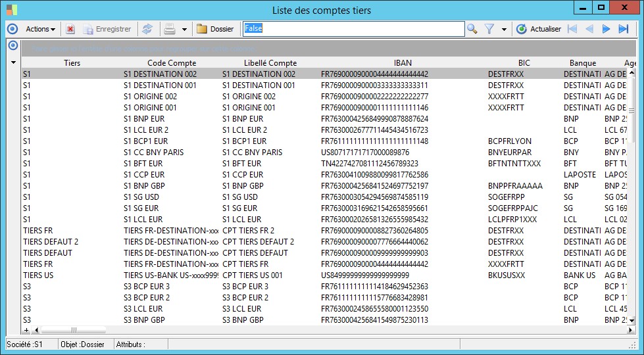Open the Dossier folder button
Screen dimensions: 644x355
pos(215,29)
